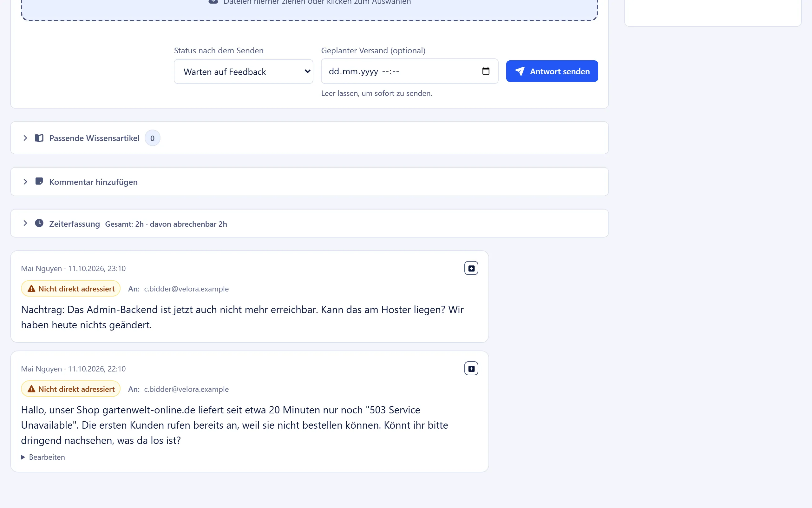
Task: Click the clock icon beside Zeiterfassung
Action: 39,223
